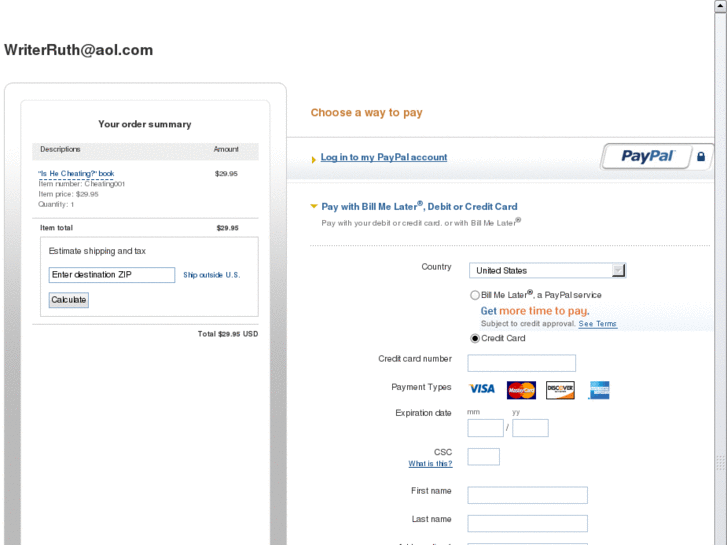Click the expiration month mm field
727x545 pixels.
[485, 428]
